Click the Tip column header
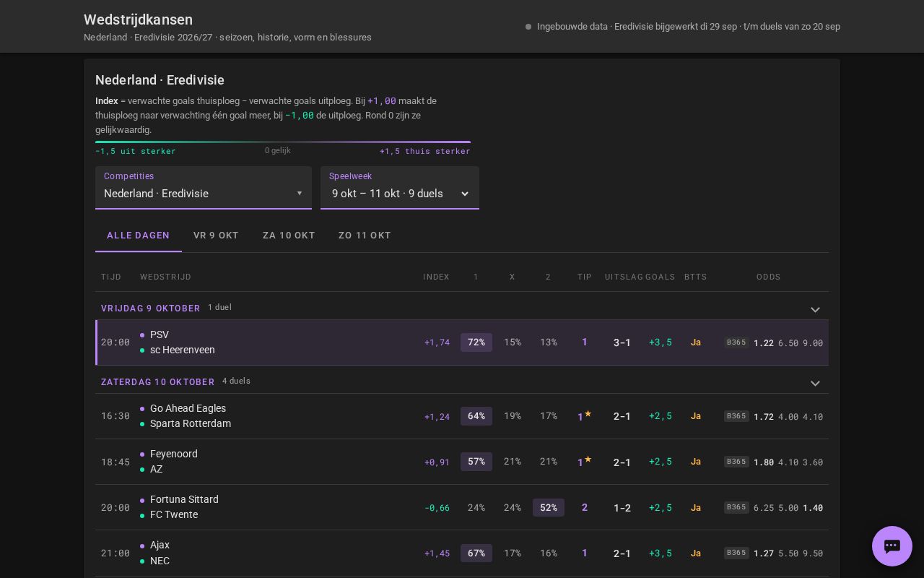The width and height of the screenshot is (924, 578). tap(585, 277)
